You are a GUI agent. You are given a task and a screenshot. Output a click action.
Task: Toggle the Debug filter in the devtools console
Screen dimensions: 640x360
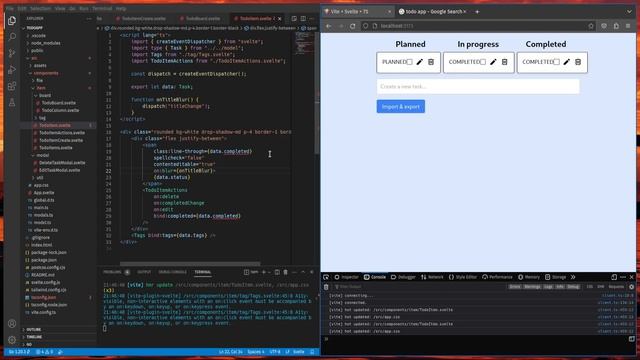pos(573,287)
